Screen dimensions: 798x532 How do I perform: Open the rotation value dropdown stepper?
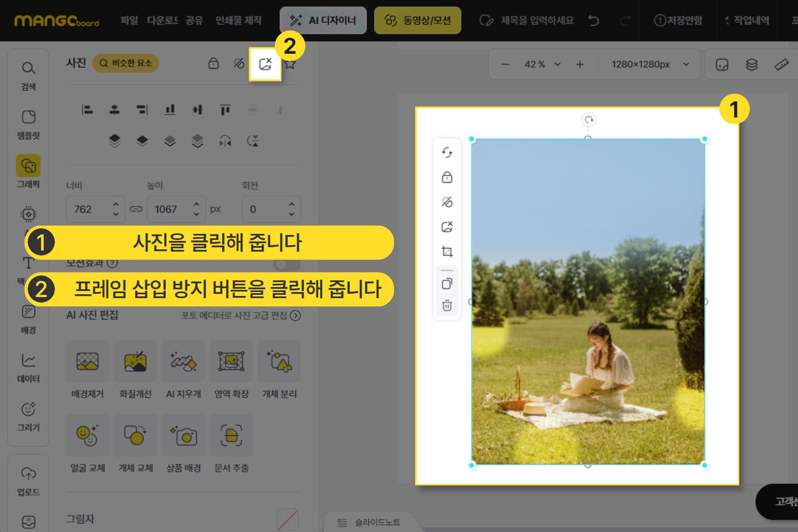click(291, 209)
